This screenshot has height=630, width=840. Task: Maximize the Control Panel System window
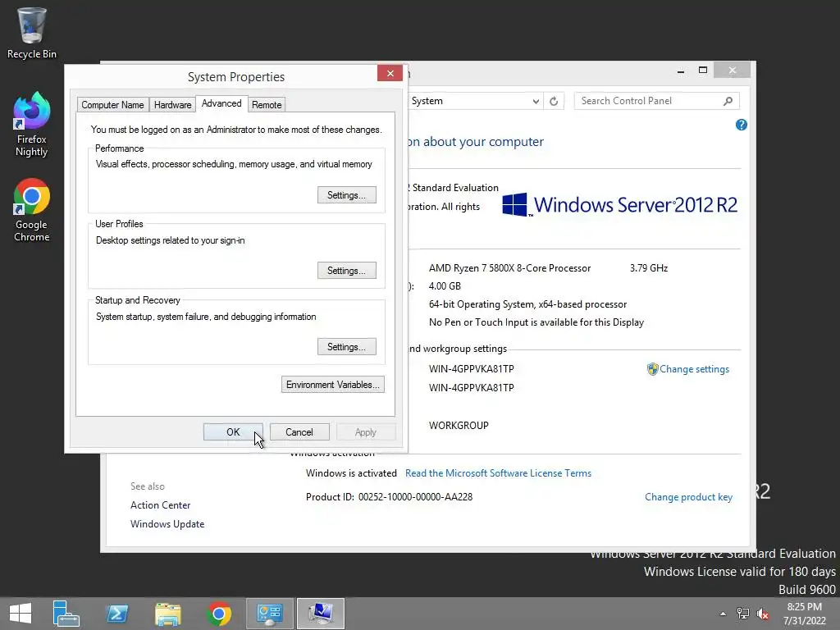703,71
